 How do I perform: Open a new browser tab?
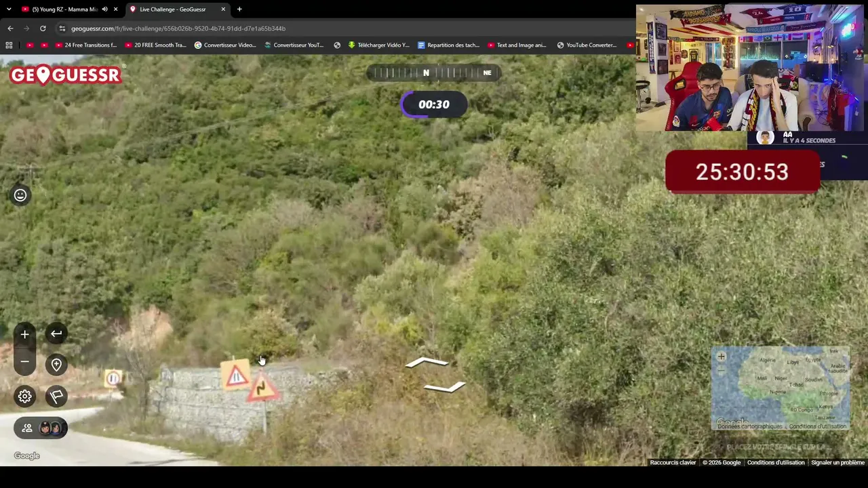click(x=239, y=9)
